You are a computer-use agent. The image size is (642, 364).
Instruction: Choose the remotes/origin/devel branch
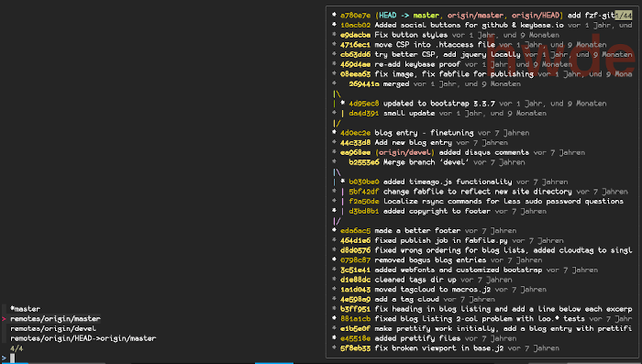pos(53,328)
